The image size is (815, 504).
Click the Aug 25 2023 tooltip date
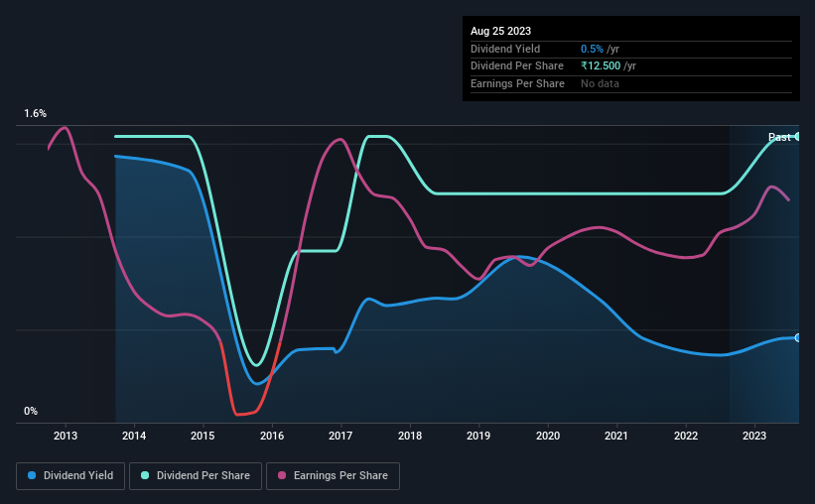click(500, 31)
